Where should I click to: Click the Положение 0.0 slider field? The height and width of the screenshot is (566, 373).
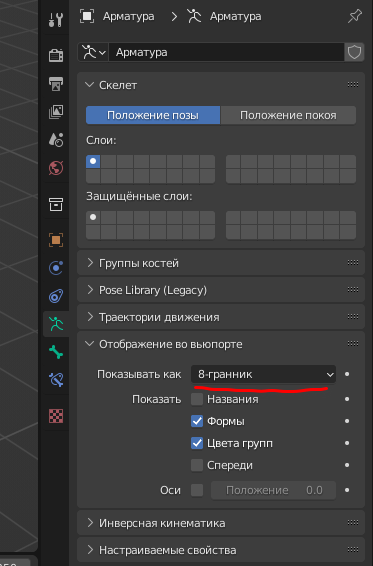tap(273, 490)
